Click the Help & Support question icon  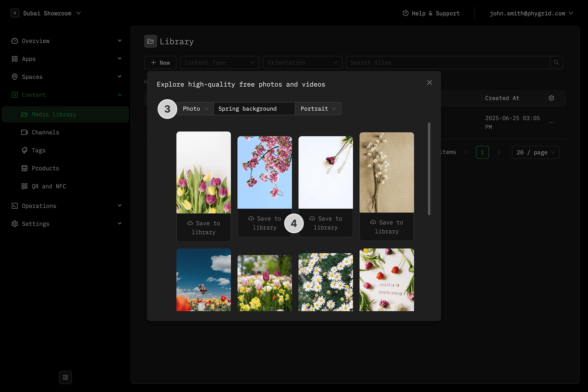(405, 13)
